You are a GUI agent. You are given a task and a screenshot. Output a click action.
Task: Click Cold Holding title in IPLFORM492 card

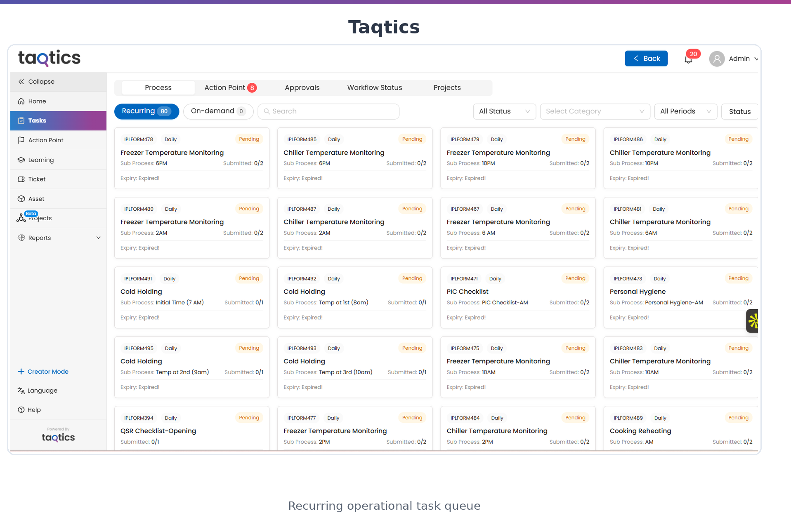click(x=304, y=292)
